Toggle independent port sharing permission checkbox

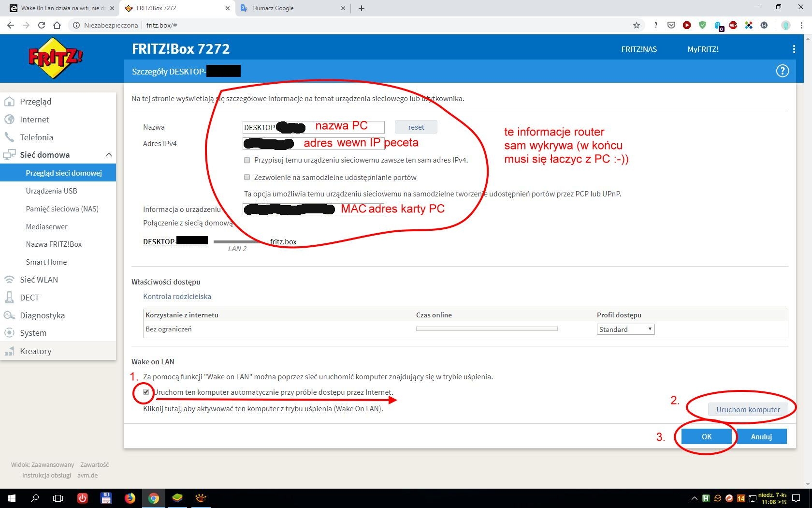[247, 177]
